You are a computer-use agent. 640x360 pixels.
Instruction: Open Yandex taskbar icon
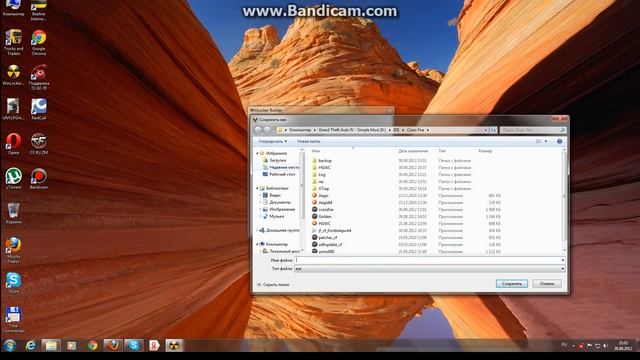point(154,345)
